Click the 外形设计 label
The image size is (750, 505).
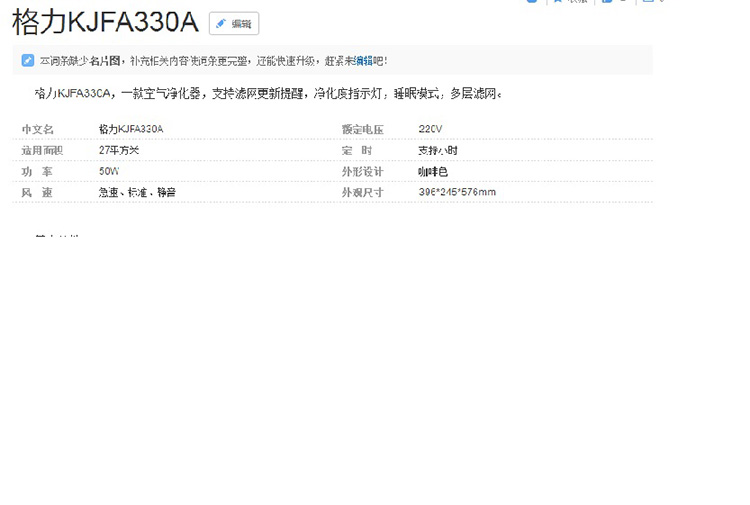click(363, 171)
